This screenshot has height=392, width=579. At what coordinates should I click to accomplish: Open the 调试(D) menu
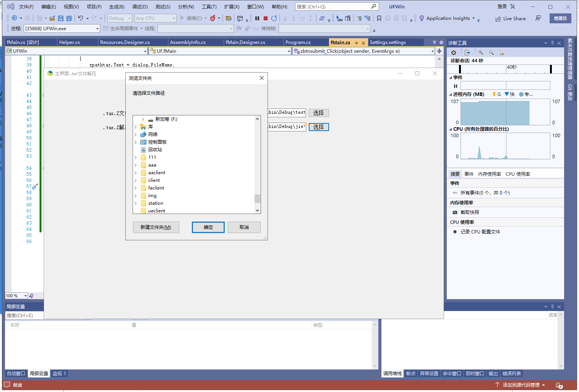[140, 6]
